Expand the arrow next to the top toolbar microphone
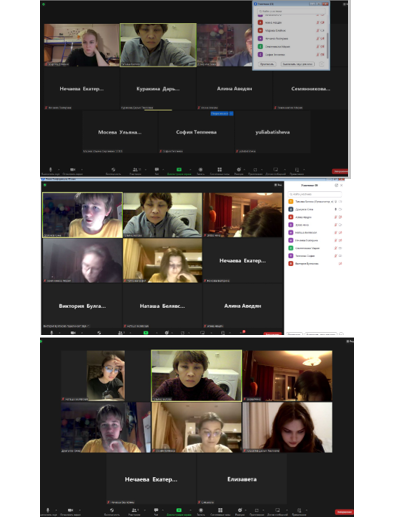403x521 pixels. [59, 170]
